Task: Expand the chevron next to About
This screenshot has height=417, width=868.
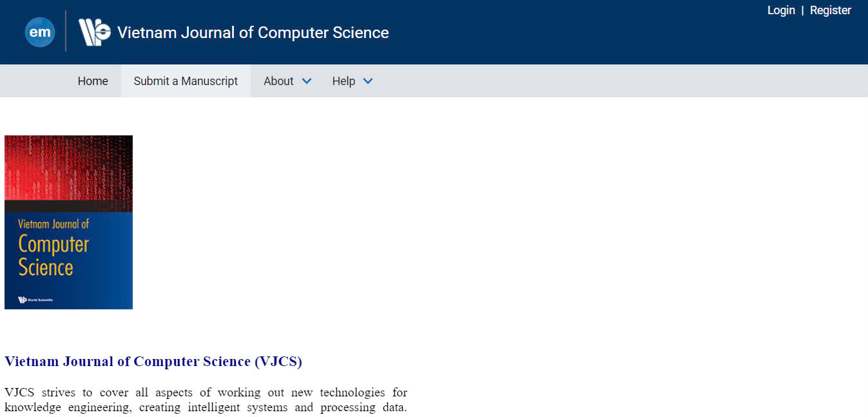Action: point(307,81)
